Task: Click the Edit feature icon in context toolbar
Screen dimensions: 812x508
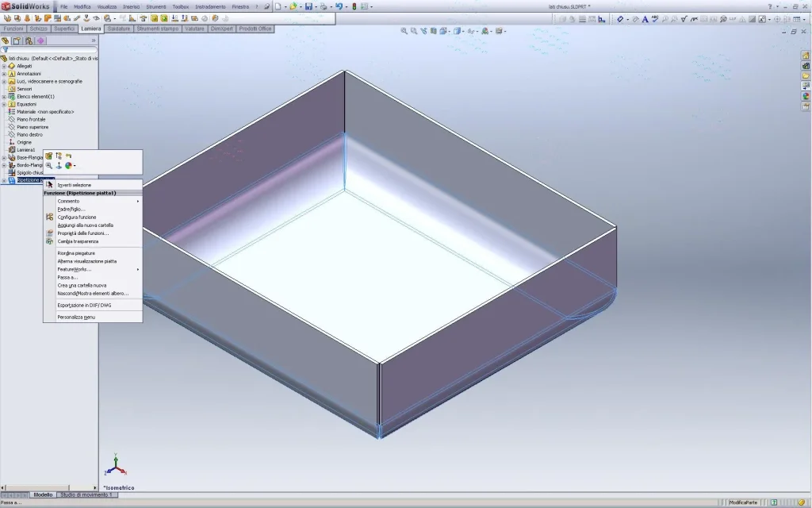Action: (x=48, y=156)
